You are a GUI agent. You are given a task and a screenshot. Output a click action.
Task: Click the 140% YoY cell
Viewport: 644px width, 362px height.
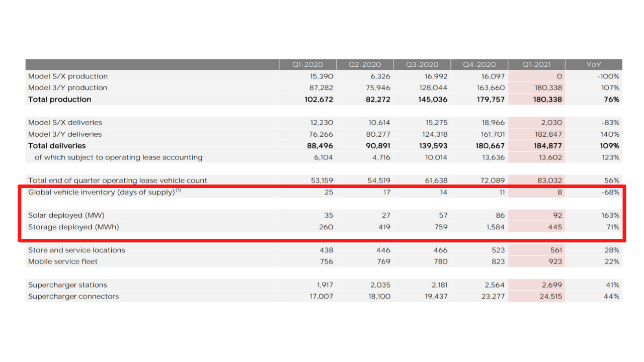(610, 134)
